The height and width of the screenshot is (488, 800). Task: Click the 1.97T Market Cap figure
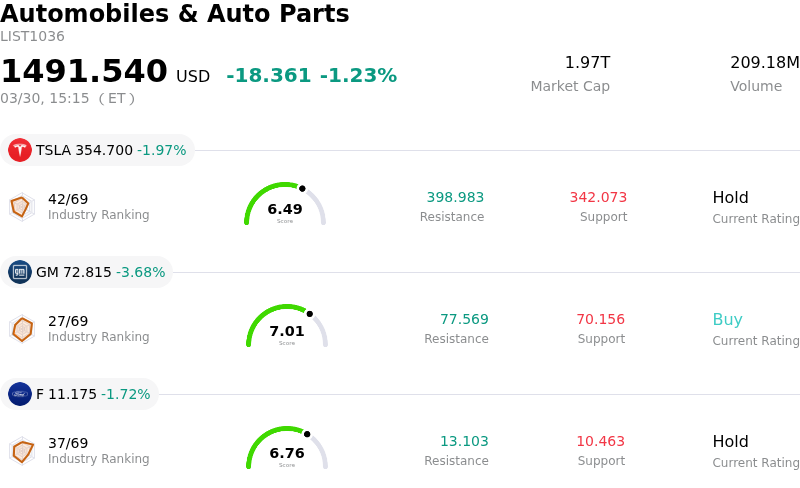point(587,63)
